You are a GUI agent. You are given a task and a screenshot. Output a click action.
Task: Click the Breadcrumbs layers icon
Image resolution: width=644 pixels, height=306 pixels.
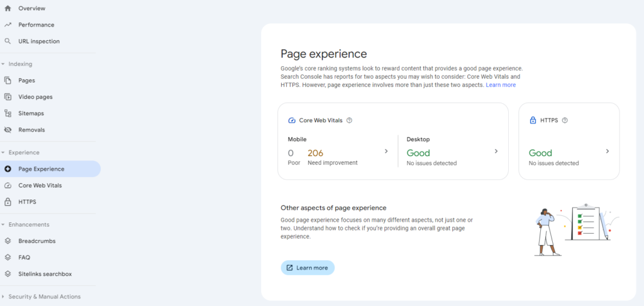pyautogui.click(x=8, y=241)
